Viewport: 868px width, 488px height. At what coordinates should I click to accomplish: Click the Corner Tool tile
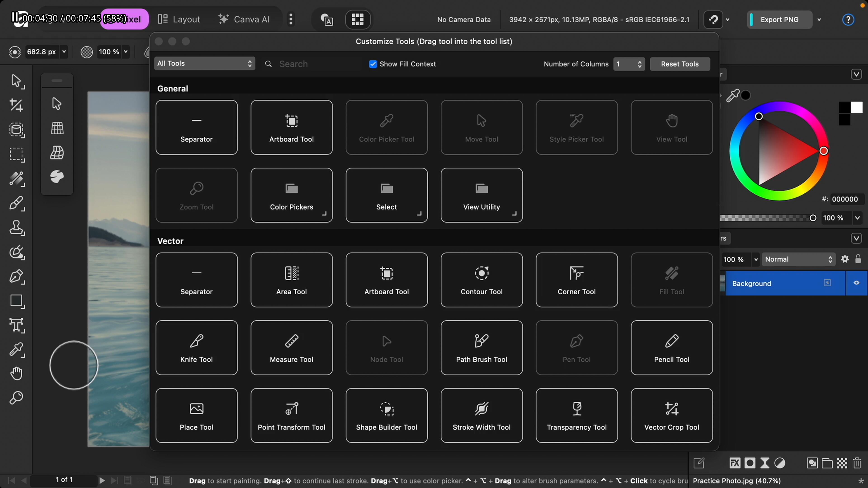coord(577,280)
